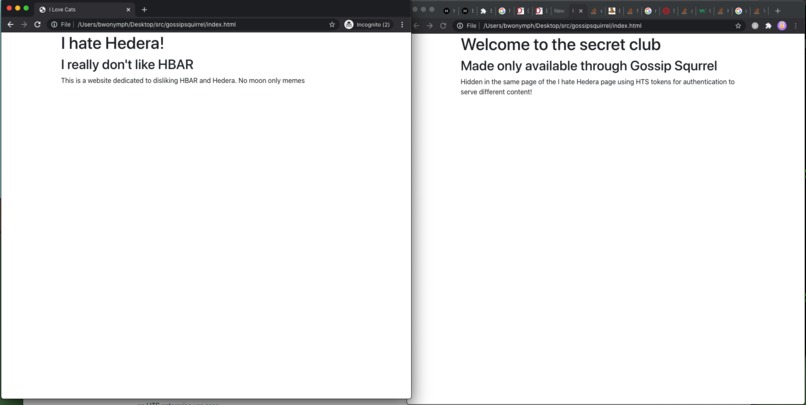Open Extensions puzzle icon in right toolbar

pos(768,26)
